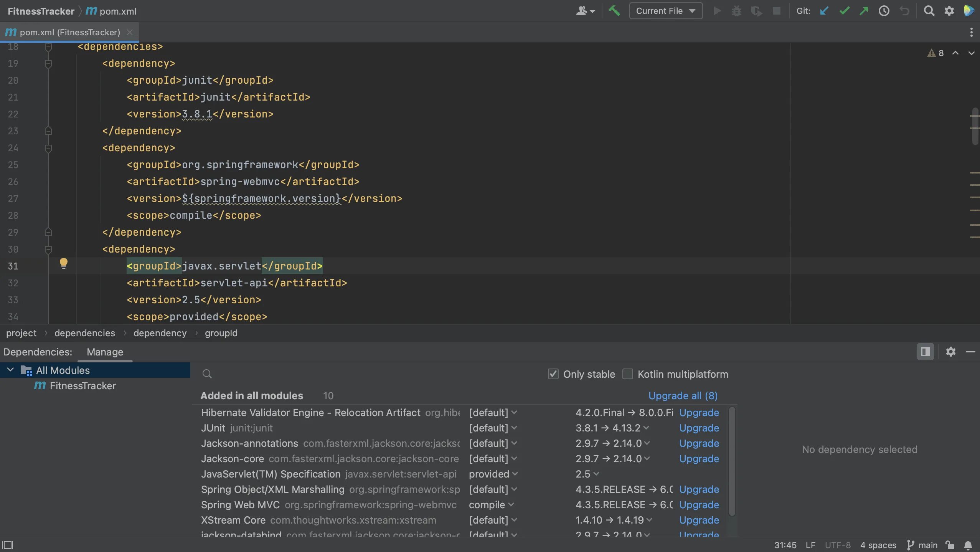Select the pom.xml (FitnessTracker) editor tab
This screenshot has height=552, width=980.
69,32
